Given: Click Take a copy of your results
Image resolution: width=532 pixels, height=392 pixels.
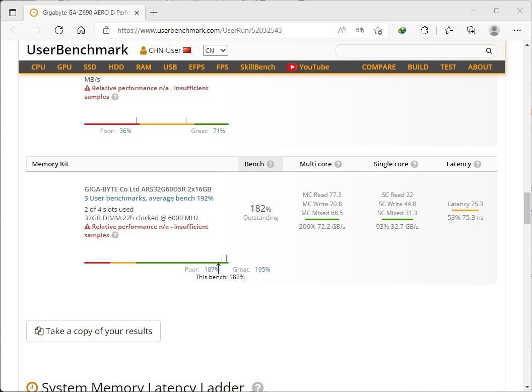Looking at the screenshot, I should click(93, 331).
